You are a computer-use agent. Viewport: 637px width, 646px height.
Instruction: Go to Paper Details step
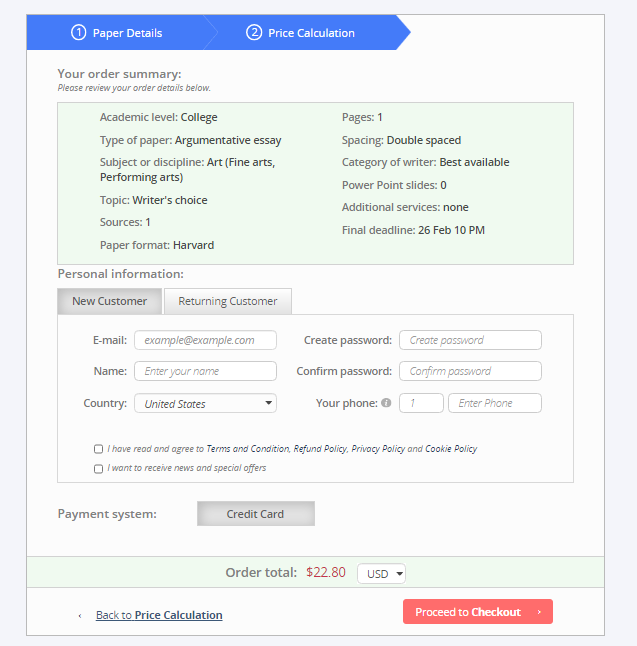click(x=117, y=33)
